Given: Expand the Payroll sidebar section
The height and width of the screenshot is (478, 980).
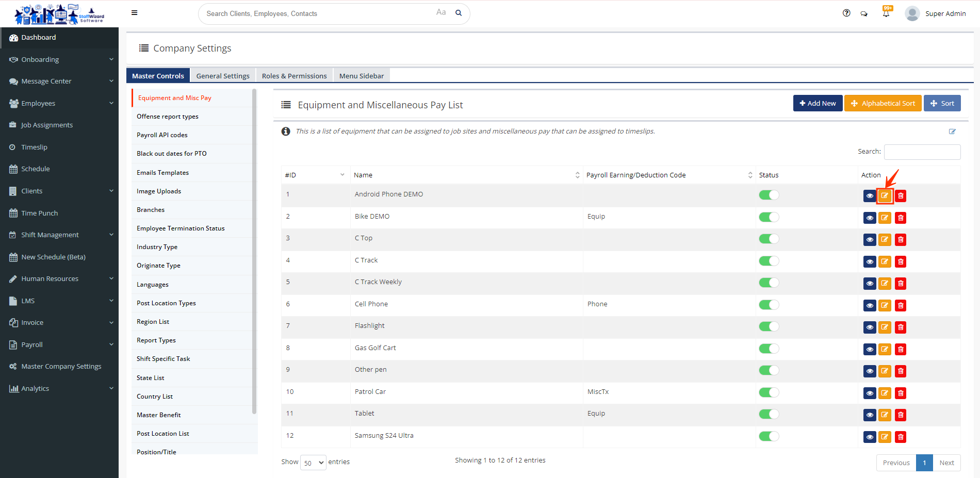Looking at the screenshot, I should click(59, 344).
